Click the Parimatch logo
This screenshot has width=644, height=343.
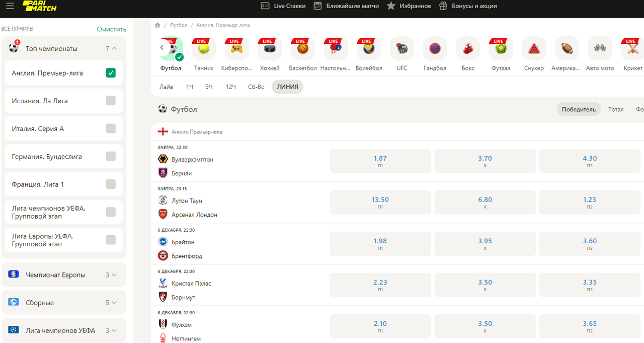(x=40, y=6)
